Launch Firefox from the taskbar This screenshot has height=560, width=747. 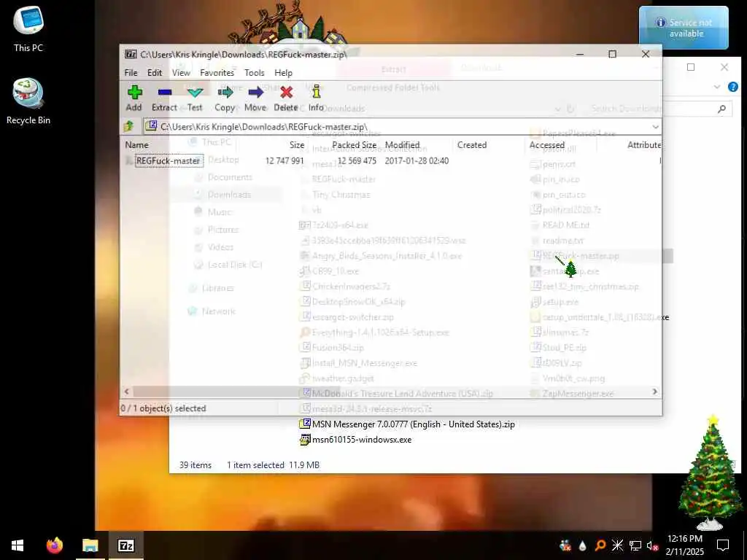coord(54,545)
